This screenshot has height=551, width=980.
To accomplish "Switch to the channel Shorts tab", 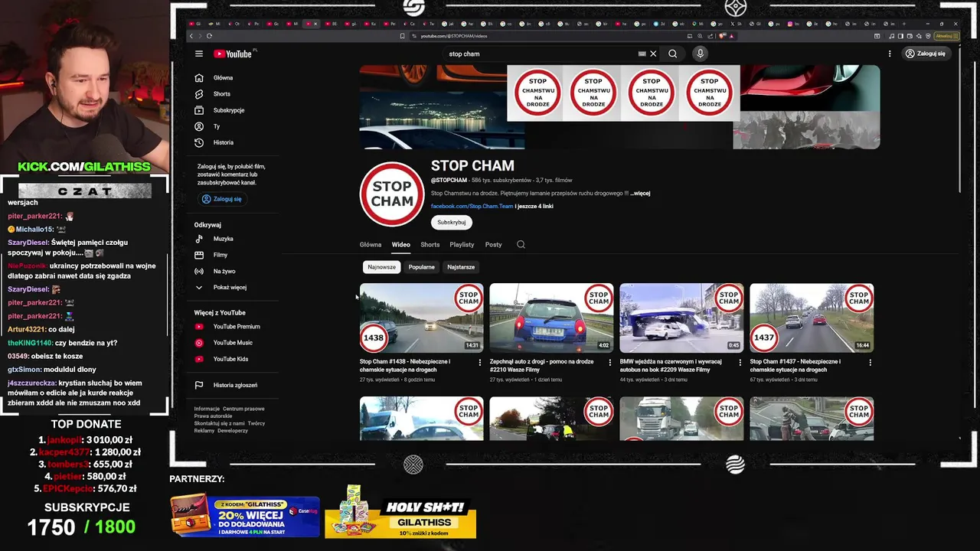I will tap(430, 245).
